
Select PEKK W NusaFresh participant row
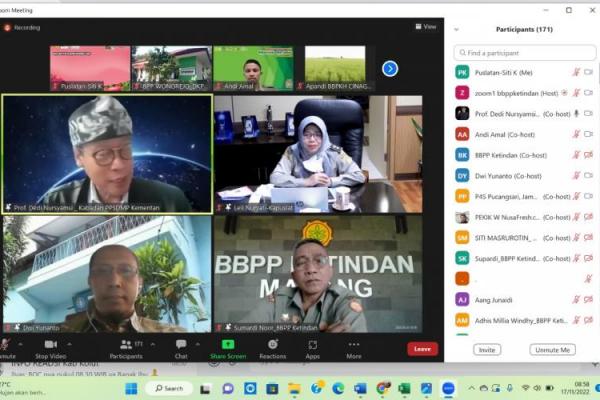pyautogui.click(x=524, y=217)
